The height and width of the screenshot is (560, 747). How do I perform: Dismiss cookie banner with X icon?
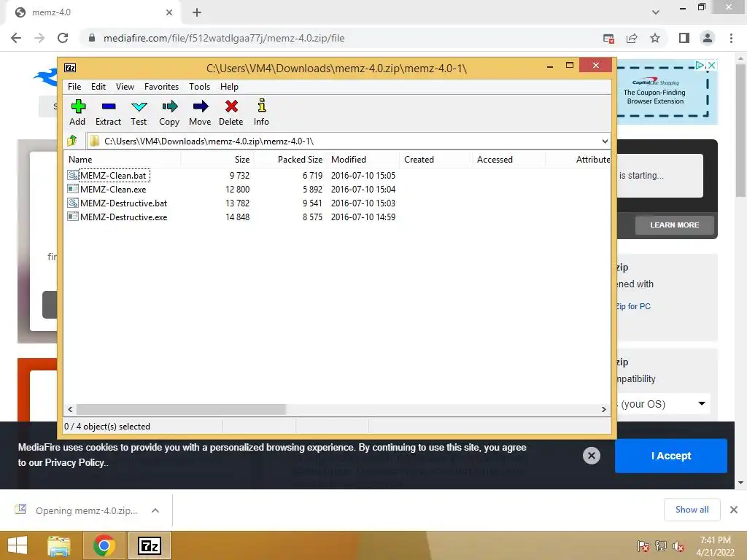point(591,456)
